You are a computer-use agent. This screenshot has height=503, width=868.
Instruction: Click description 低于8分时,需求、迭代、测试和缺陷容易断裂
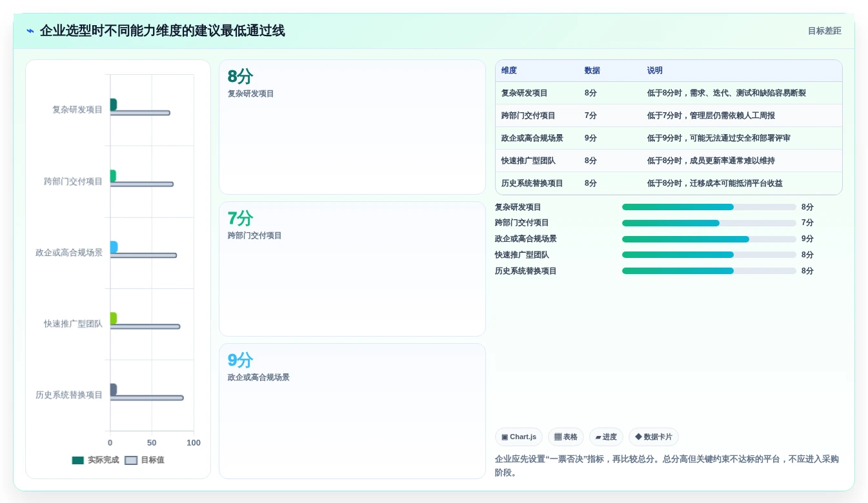coord(727,93)
